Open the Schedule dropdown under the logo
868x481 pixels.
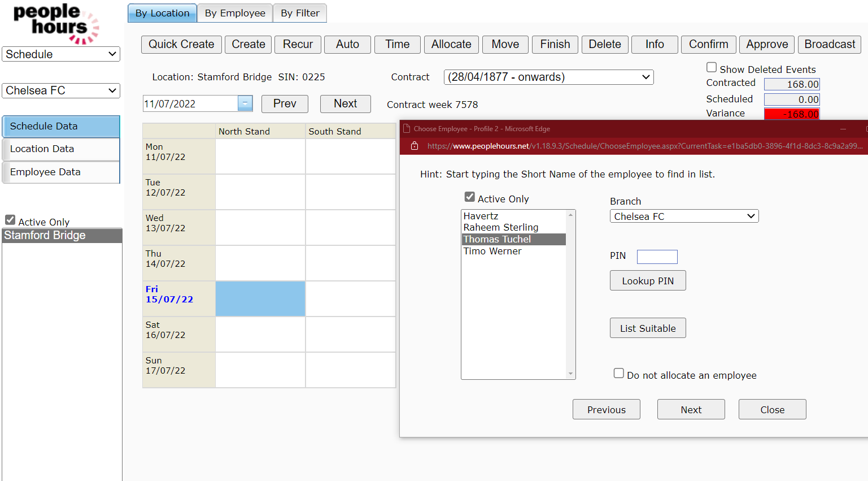pos(61,54)
